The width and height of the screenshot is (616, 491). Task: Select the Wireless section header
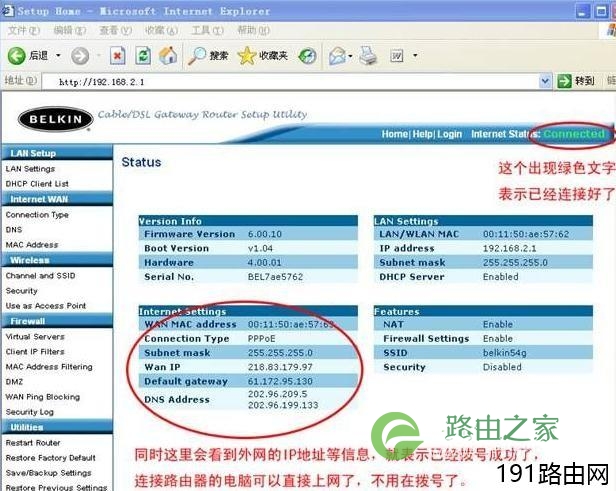coord(57,260)
